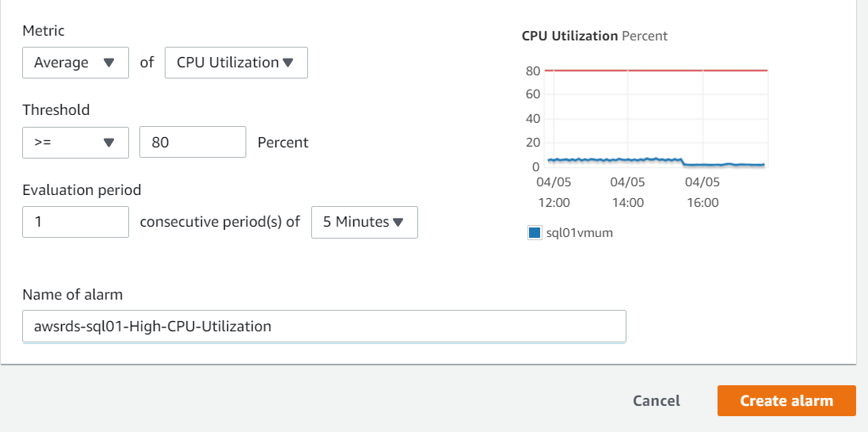Image resolution: width=868 pixels, height=432 pixels.
Task: Cancel the alarm creation
Action: 656,400
